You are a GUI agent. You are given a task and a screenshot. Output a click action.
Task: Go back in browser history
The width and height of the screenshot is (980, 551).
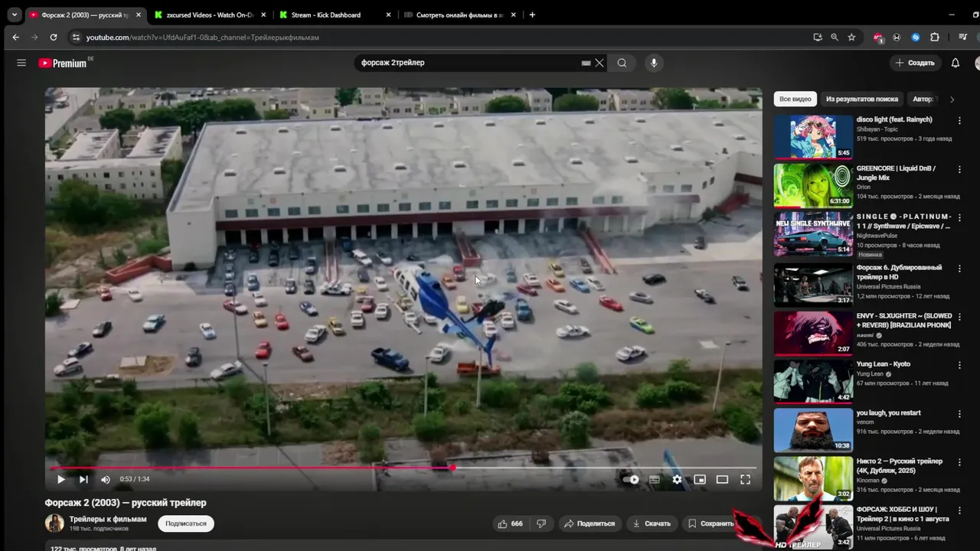15,37
